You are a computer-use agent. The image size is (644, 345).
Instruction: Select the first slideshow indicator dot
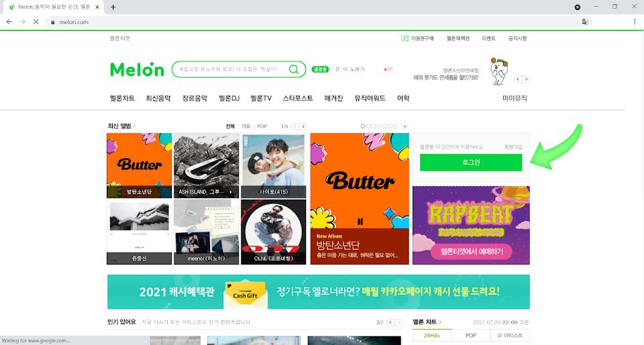(363, 127)
